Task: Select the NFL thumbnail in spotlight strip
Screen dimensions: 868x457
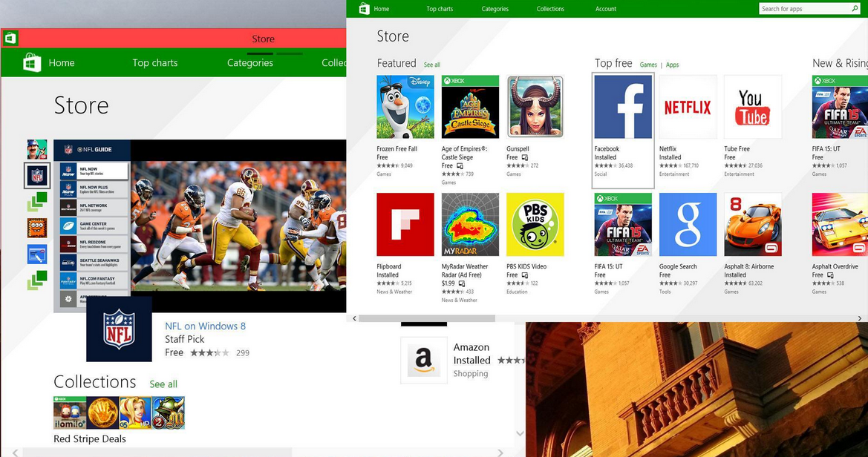Action: 37,175
